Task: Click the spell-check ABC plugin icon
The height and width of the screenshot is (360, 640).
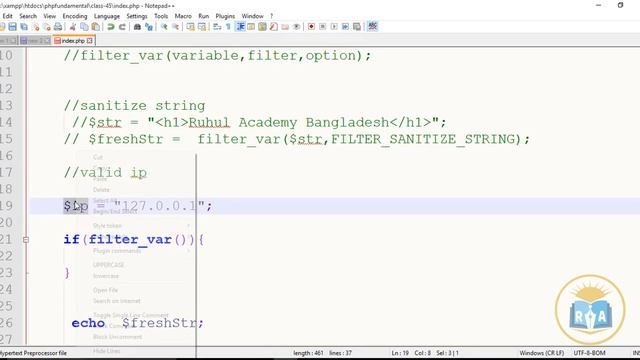Action: pyautogui.click(x=372, y=27)
